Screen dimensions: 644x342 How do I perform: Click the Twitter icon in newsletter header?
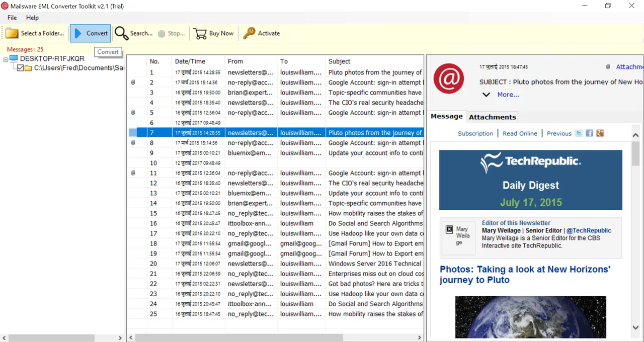[x=579, y=133]
